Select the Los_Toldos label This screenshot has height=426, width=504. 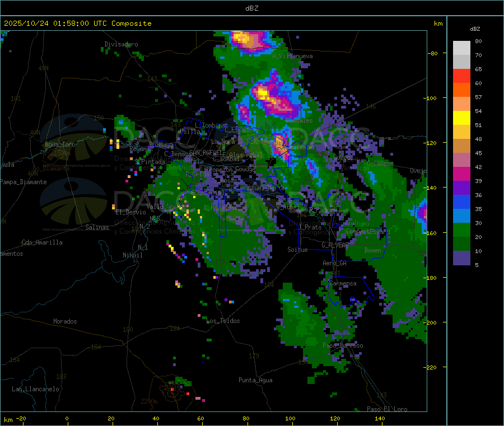pyautogui.click(x=223, y=321)
